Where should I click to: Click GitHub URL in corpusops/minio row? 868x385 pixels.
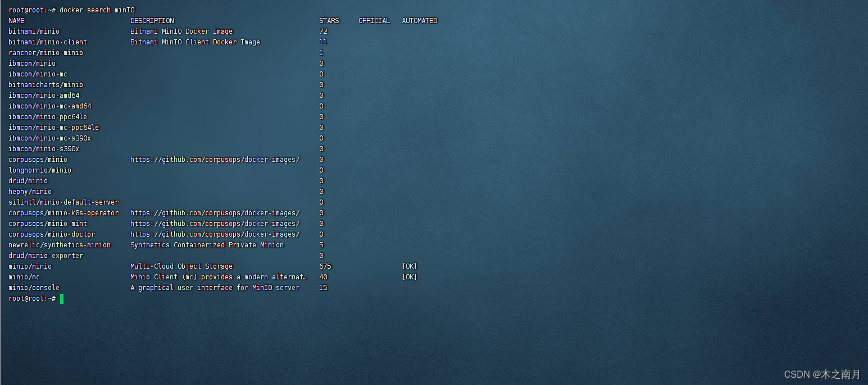coord(215,160)
